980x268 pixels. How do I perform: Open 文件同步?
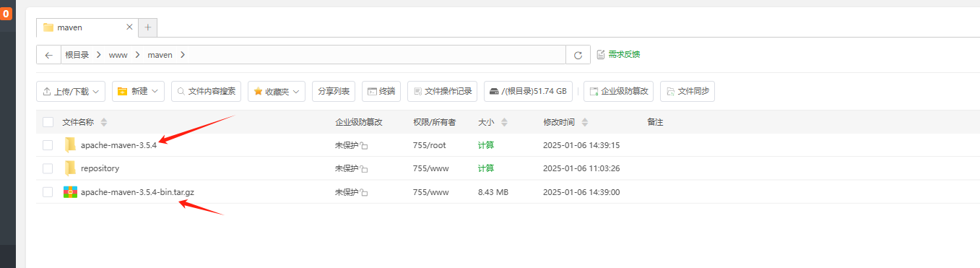(x=688, y=91)
